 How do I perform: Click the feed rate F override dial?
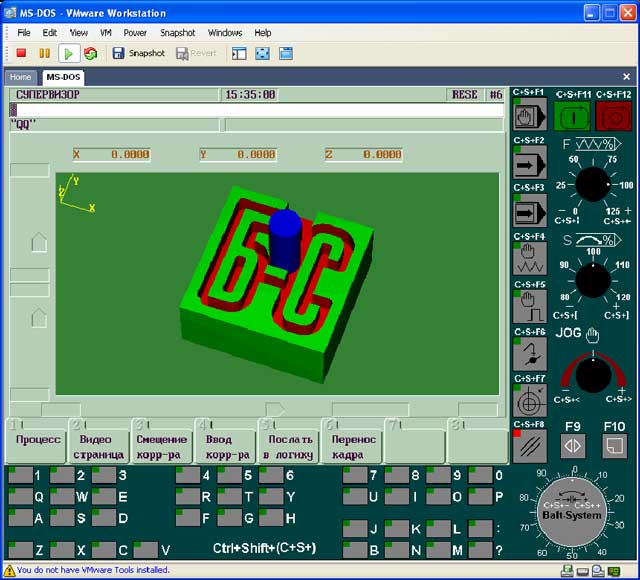click(593, 185)
